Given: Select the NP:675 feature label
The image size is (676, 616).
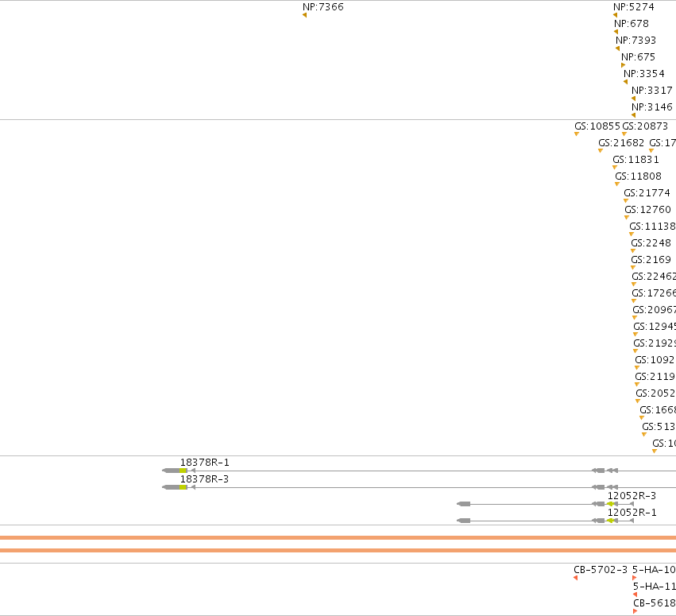Looking at the screenshot, I should (638, 57).
